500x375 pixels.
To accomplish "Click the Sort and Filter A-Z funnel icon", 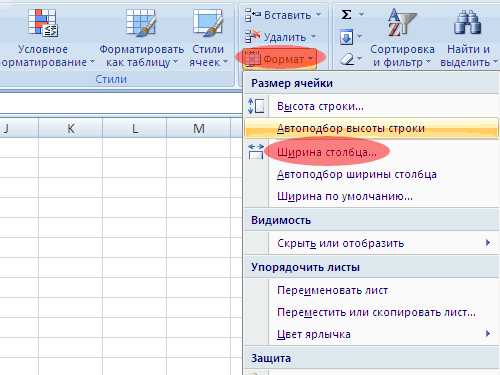I will [x=402, y=23].
